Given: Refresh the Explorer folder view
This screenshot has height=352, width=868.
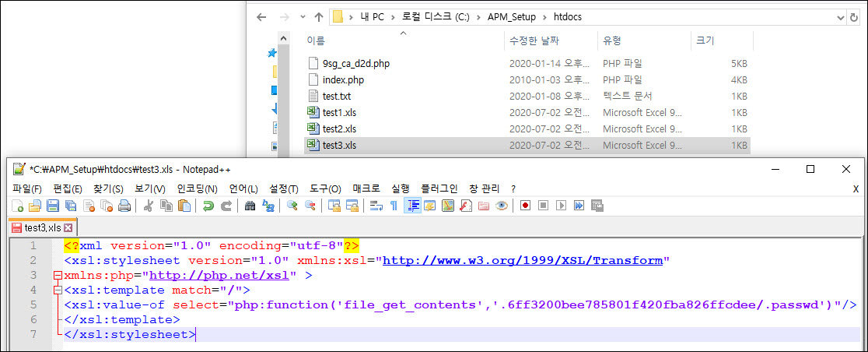Looking at the screenshot, I should (856, 17).
